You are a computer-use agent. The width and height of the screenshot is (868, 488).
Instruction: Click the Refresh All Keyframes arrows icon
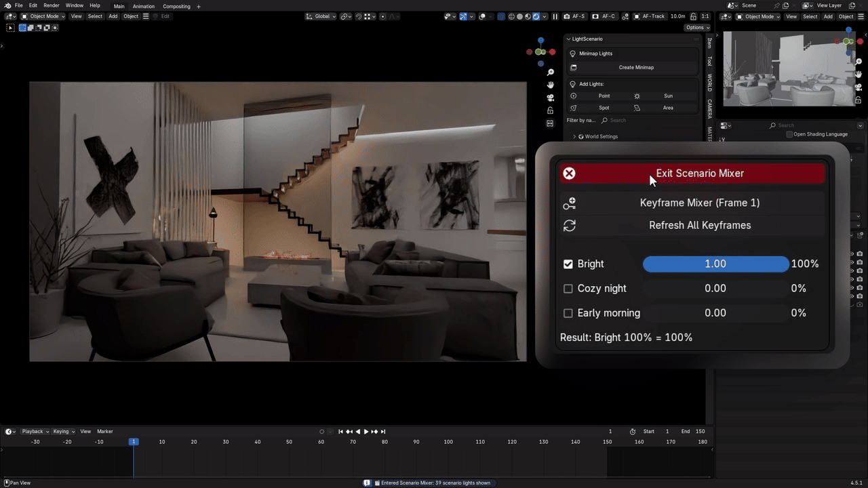pyautogui.click(x=569, y=226)
